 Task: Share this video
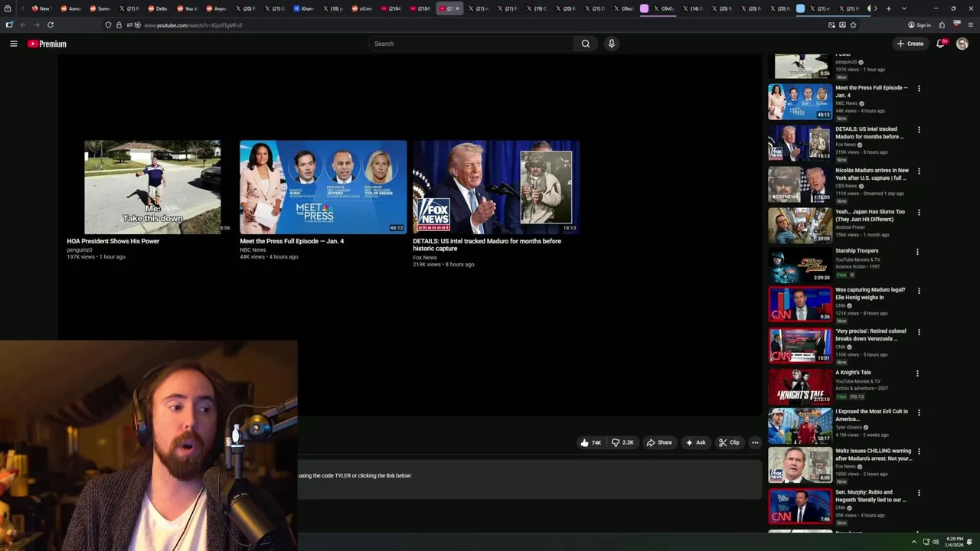(x=659, y=442)
